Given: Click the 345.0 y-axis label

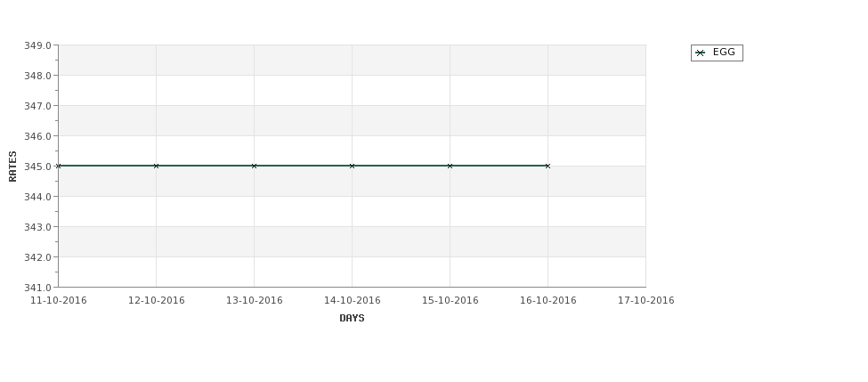Looking at the screenshot, I should (37, 167).
